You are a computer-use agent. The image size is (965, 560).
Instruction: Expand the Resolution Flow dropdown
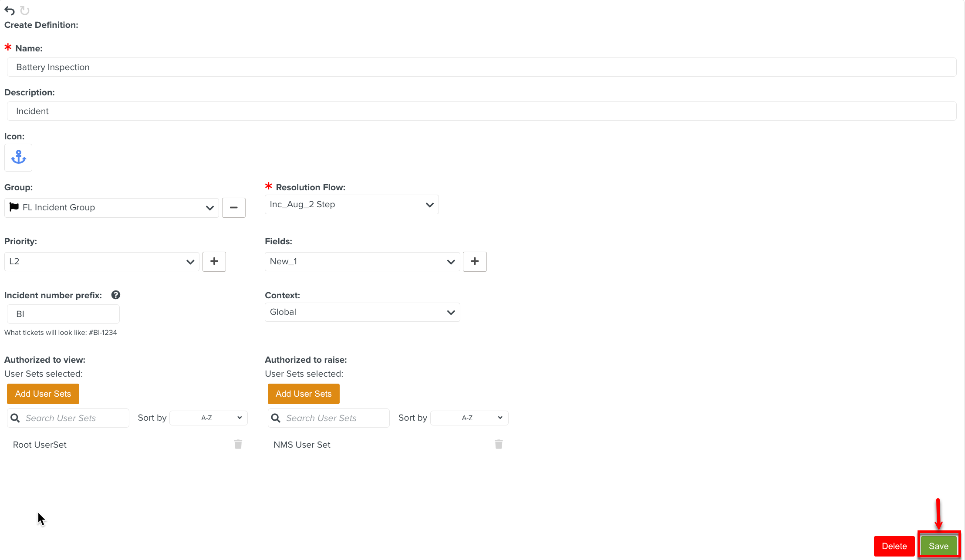(x=351, y=205)
